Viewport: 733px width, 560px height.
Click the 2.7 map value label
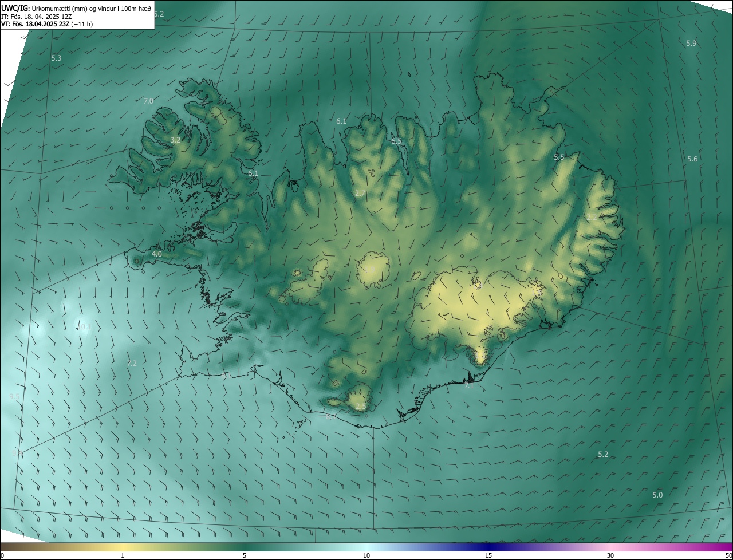[360, 194]
